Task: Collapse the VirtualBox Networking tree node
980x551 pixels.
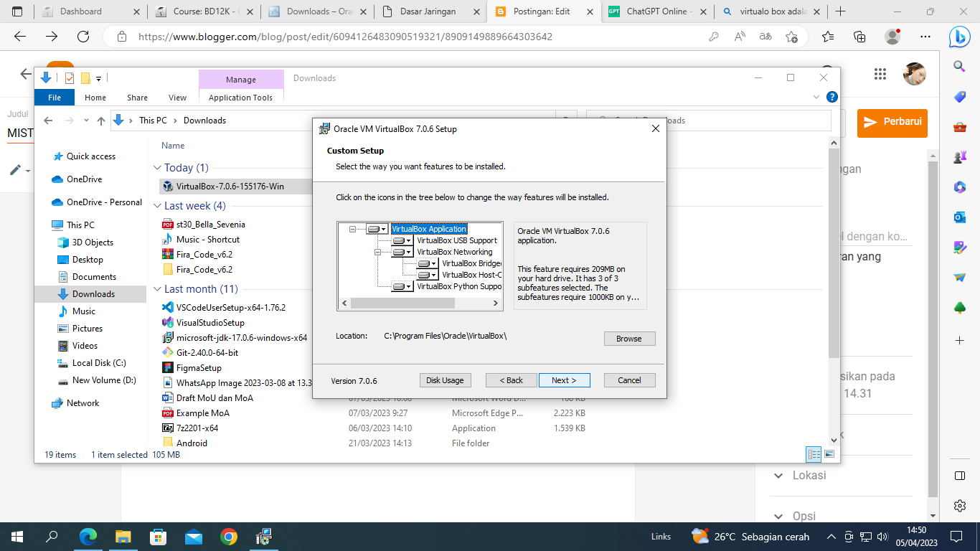Action: point(377,252)
